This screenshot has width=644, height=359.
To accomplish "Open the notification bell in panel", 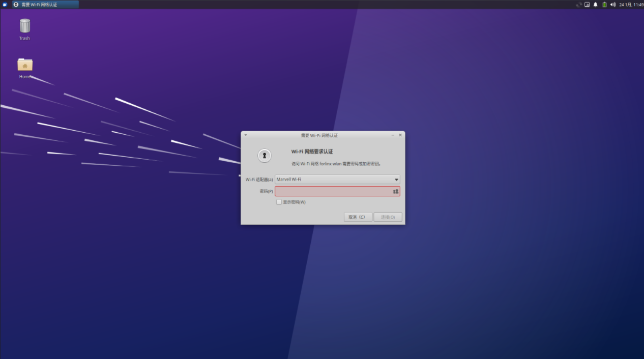I will pos(596,5).
